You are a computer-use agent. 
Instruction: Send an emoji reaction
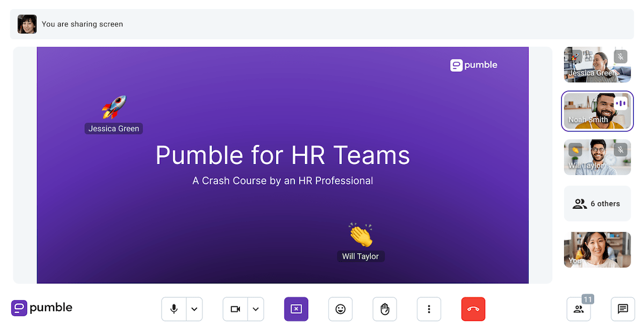click(340, 309)
